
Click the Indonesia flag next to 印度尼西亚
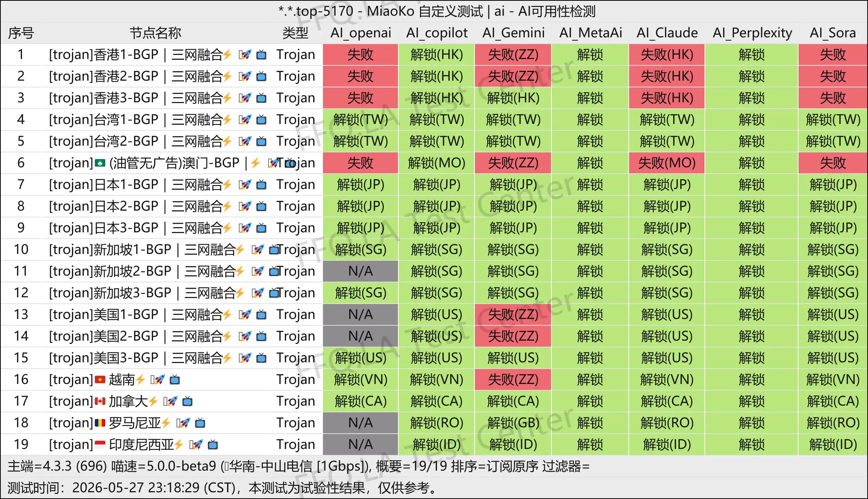coord(100,445)
